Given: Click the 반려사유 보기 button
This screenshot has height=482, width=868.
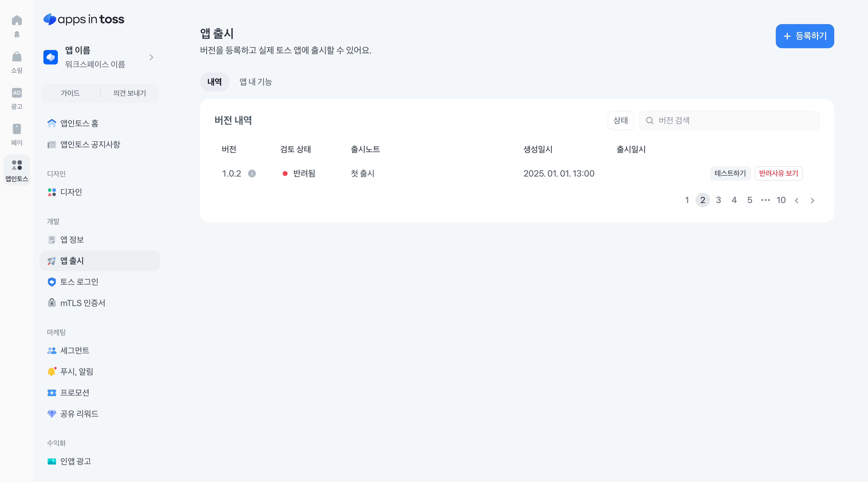Looking at the screenshot, I should click(x=778, y=174).
